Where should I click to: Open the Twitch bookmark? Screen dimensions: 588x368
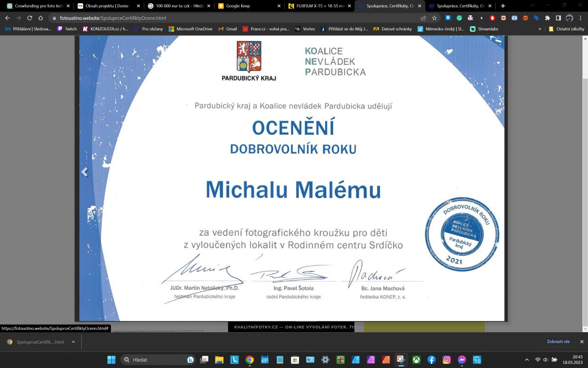[67, 29]
